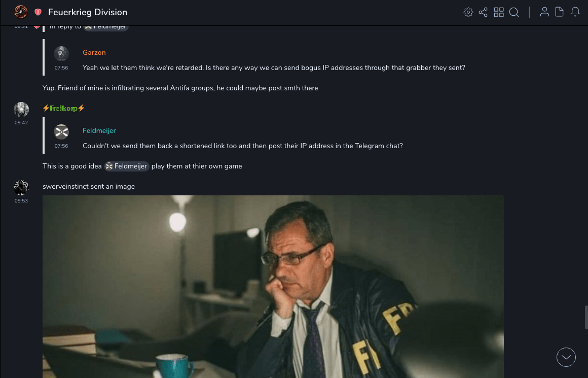Click the Feuerkrieg Division room title

click(x=88, y=12)
